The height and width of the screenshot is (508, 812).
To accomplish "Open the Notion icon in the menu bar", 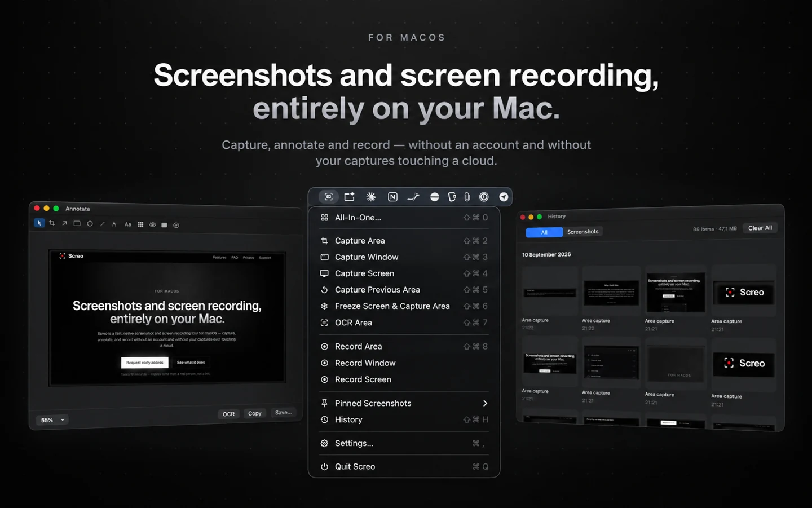I will pos(392,197).
